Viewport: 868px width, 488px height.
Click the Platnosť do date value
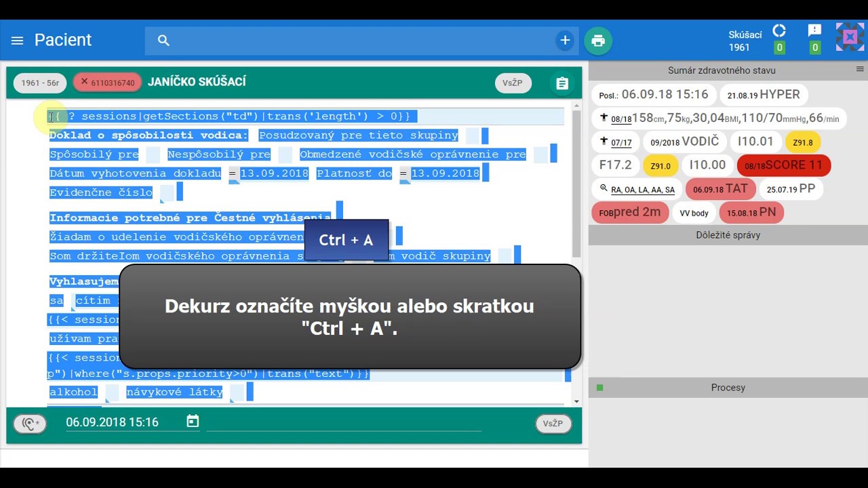click(446, 174)
